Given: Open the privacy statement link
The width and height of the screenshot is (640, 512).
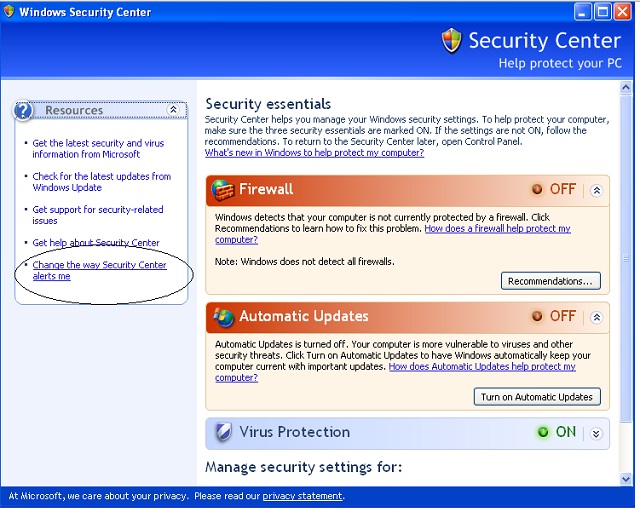Looking at the screenshot, I should (302, 496).
